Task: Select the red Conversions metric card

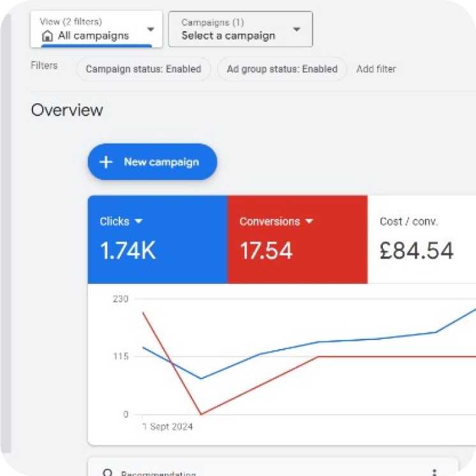Action: pos(297,239)
